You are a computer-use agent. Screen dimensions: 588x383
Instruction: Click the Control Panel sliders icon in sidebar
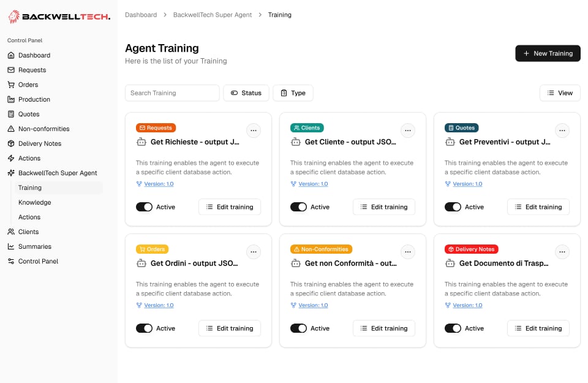pos(11,261)
